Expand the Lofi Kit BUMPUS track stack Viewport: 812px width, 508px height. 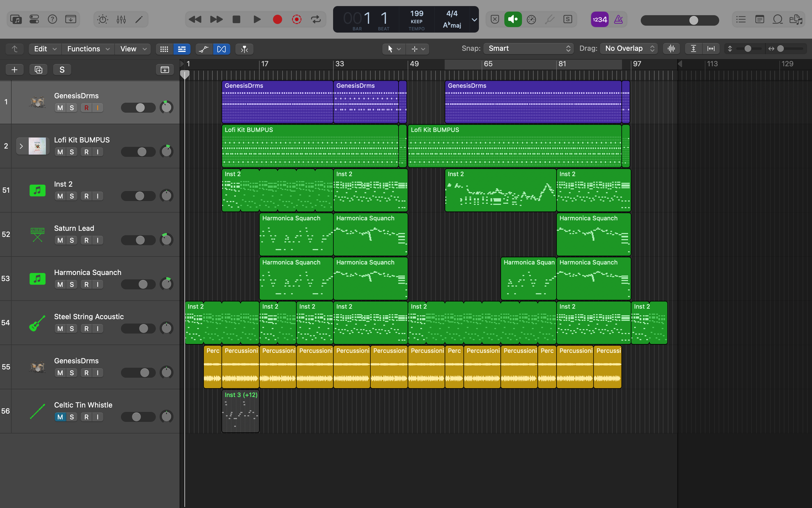[21, 146]
